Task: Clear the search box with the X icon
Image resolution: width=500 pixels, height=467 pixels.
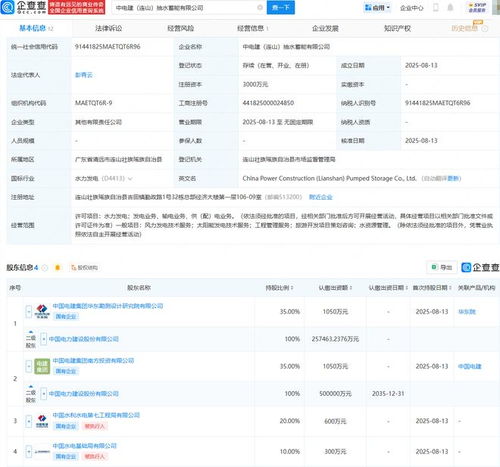Action: click(x=260, y=7)
